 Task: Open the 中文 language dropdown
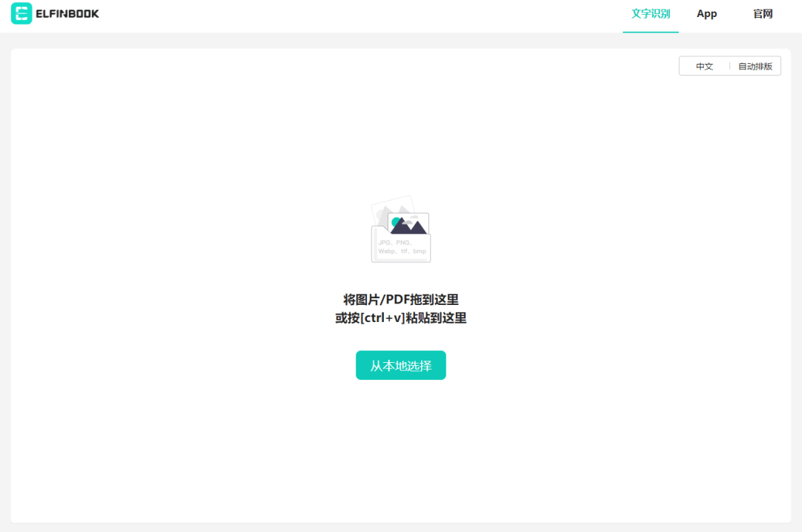[704, 66]
